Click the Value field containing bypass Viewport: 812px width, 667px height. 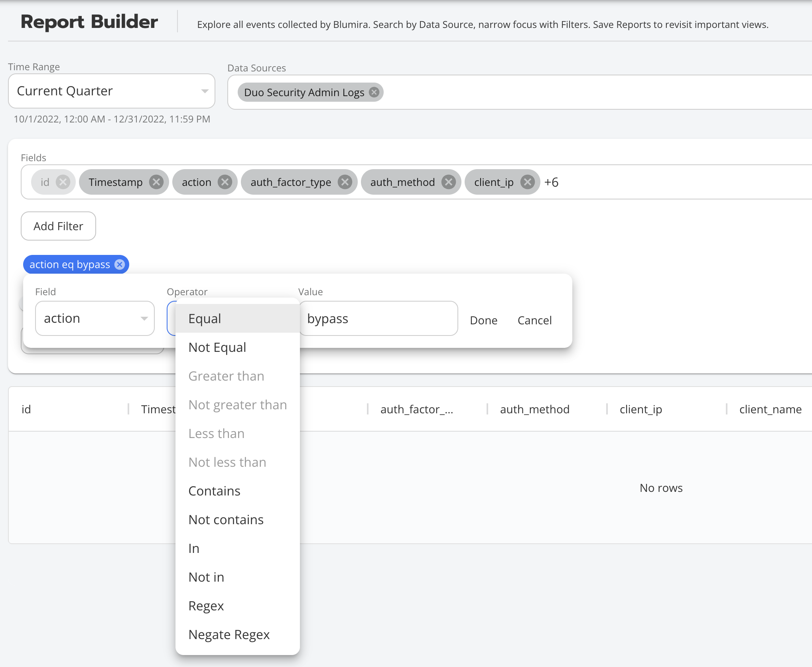point(378,319)
